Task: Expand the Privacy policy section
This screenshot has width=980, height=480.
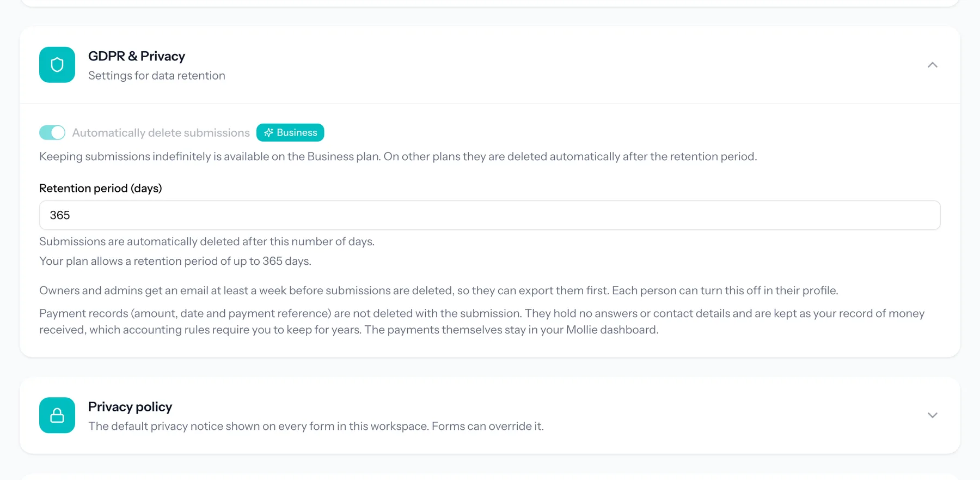Action: point(932,415)
